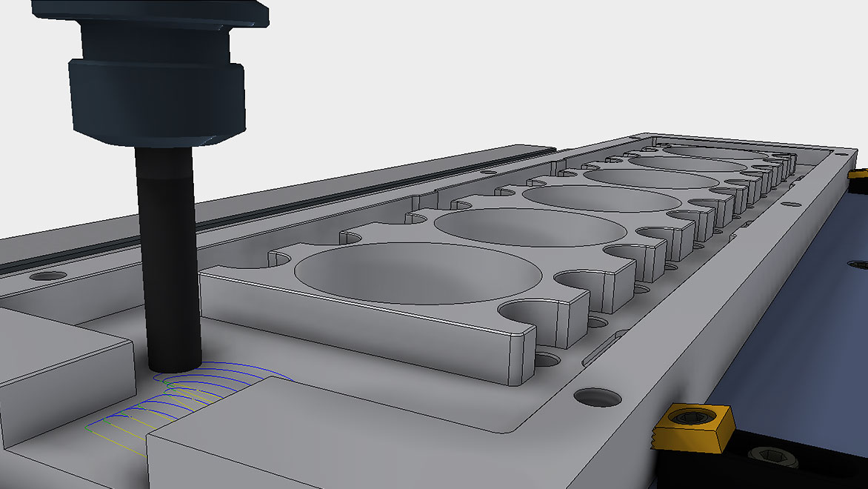
Task: Click the frontmost large cylinder bore
Action: click(x=415, y=274)
